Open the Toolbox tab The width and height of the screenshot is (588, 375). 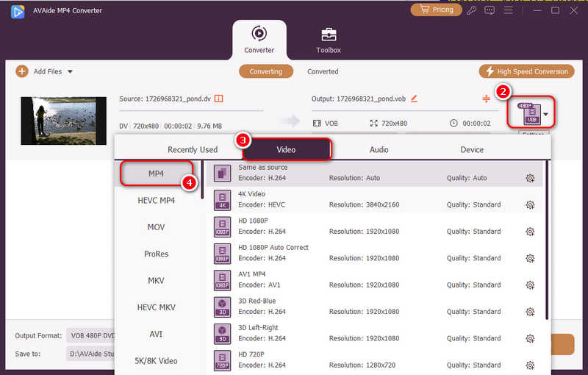tap(329, 40)
